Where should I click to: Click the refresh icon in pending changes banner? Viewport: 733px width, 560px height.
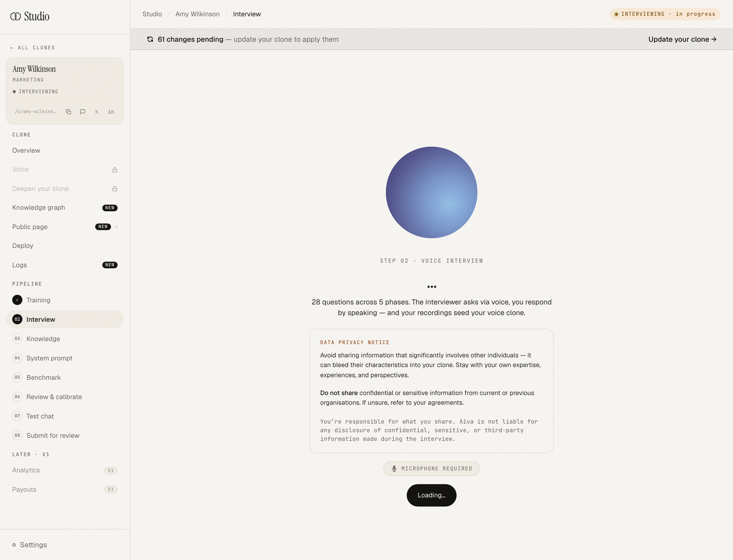point(150,39)
